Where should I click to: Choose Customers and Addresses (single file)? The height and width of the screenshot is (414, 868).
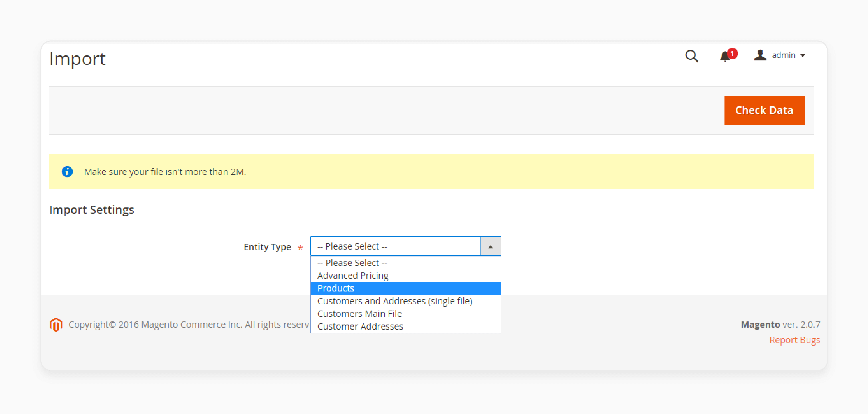pyautogui.click(x=405, y=301)
